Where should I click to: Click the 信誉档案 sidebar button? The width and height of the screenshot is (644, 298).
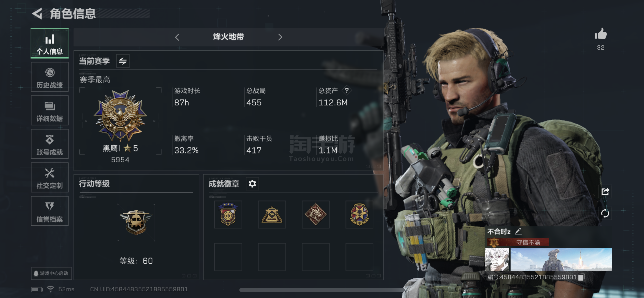click(50, 211)
